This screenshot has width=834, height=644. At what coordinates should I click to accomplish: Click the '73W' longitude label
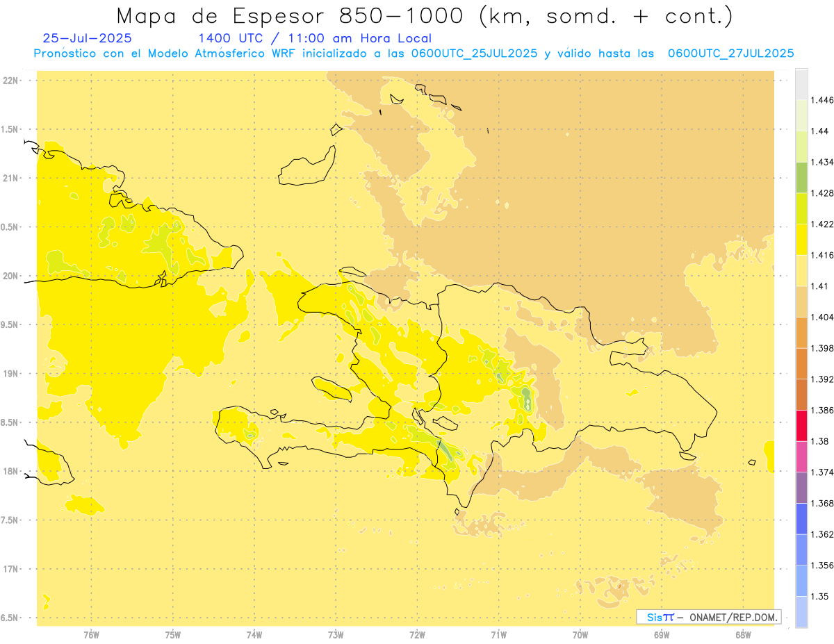tap(336, 634)
